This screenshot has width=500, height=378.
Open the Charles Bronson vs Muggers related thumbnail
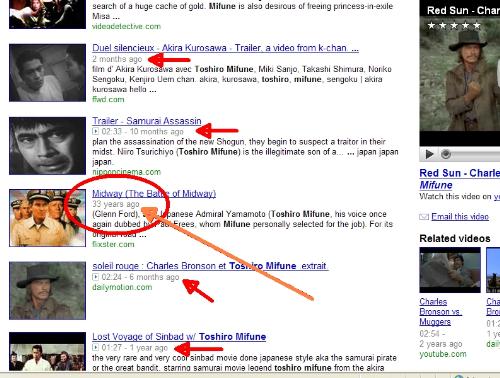click(x=450, y=270)
